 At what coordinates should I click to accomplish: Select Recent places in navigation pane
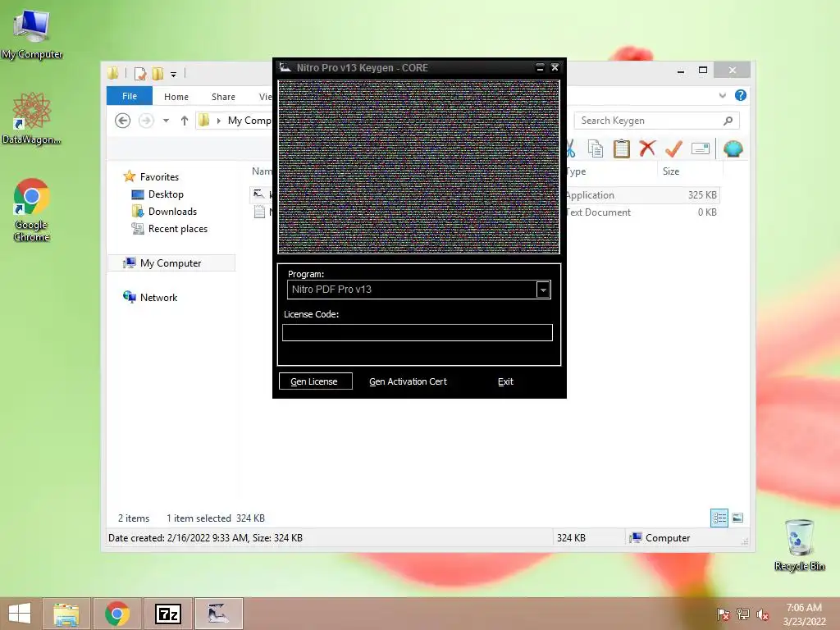click(178, 229)
